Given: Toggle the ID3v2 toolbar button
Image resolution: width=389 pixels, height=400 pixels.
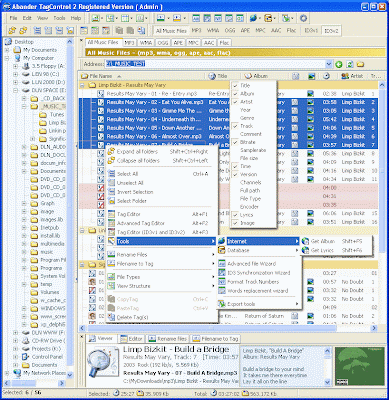Looking at the screenshot, I should click(x=331, y=31).
